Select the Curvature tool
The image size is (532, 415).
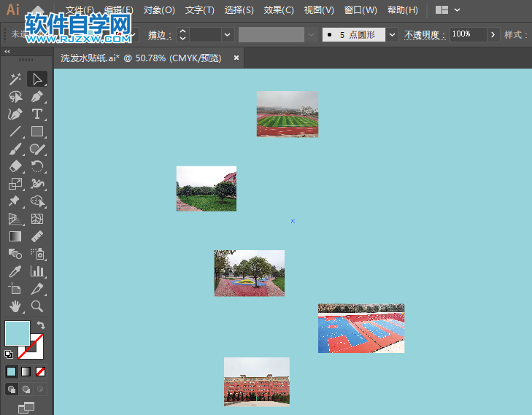pos(15,115)
